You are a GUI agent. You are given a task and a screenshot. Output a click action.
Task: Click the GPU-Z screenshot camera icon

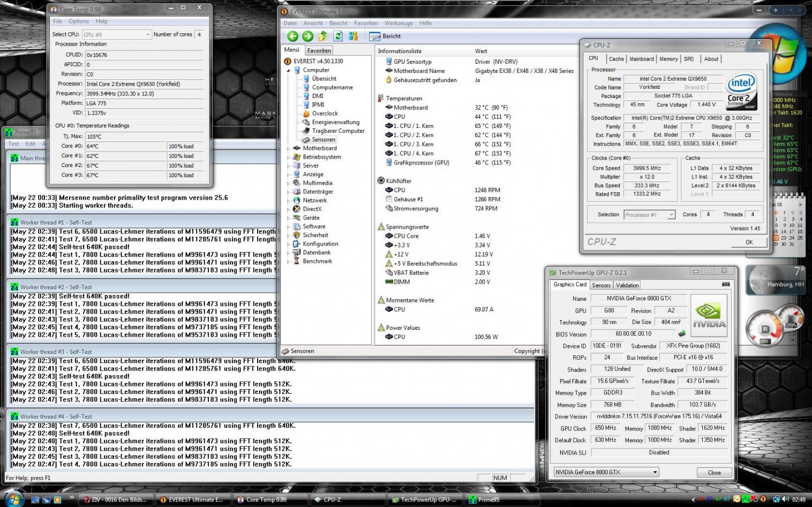click(725, 285)
